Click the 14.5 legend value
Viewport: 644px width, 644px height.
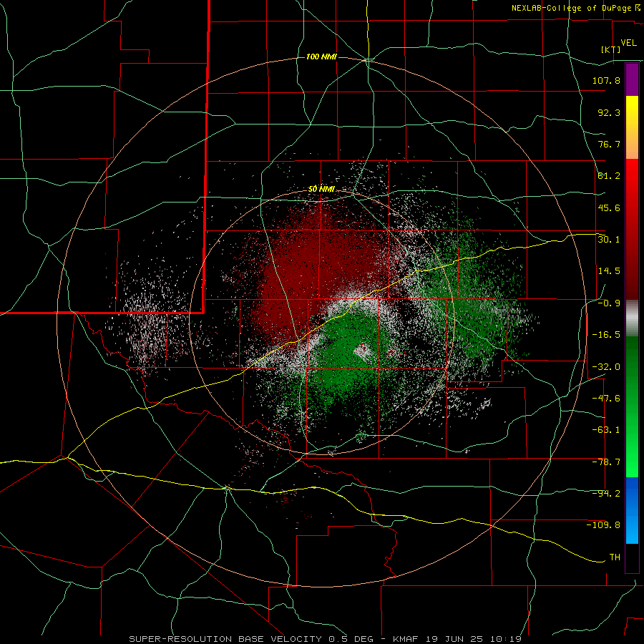tap(609, 271)
